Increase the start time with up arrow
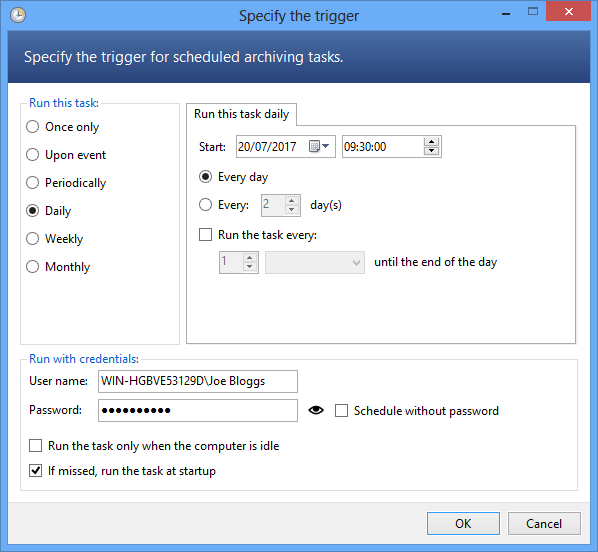 pyautogui.click(x=431, y=142)
